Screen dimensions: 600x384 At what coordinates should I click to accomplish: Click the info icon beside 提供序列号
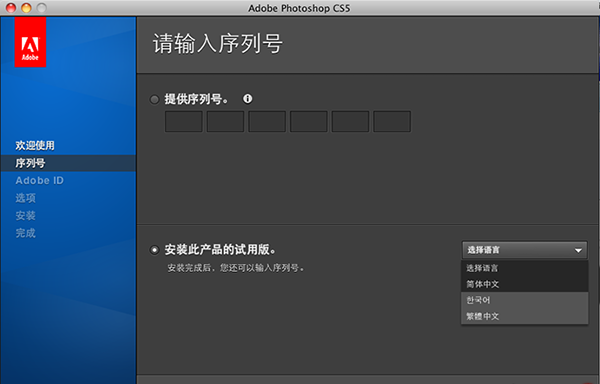(x=248, y=99)
